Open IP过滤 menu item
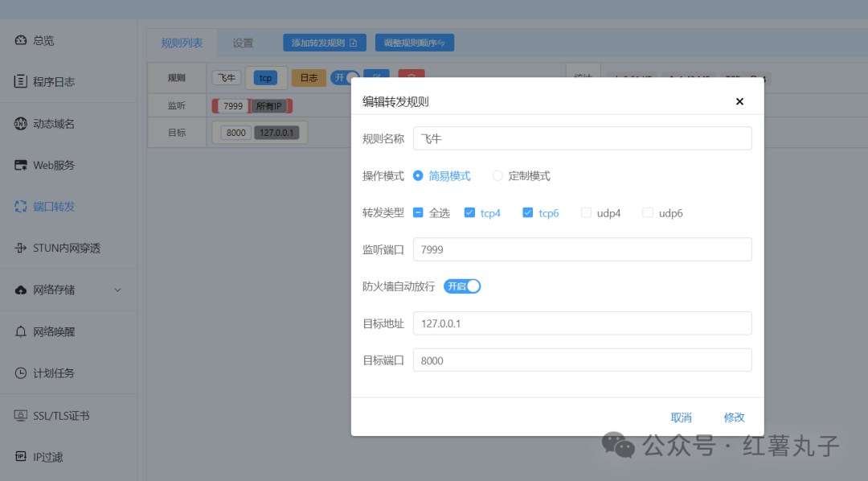Viewport: 868px width, 481px height. pos(47,457)
